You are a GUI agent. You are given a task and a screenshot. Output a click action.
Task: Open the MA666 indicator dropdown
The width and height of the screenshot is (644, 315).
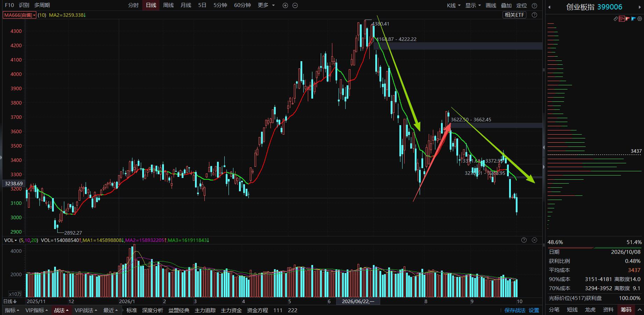pos(20,15)
